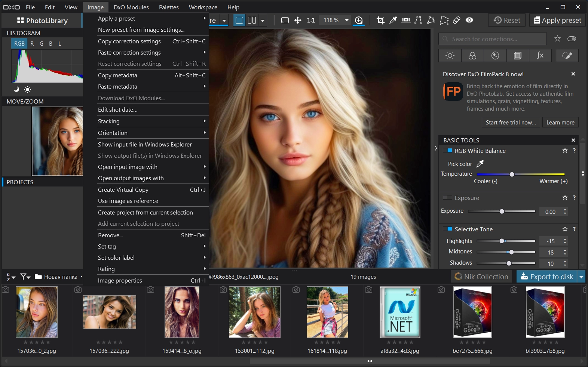Click the Start free trial now button
Screen dimensions: 588x367
(511, 123)
